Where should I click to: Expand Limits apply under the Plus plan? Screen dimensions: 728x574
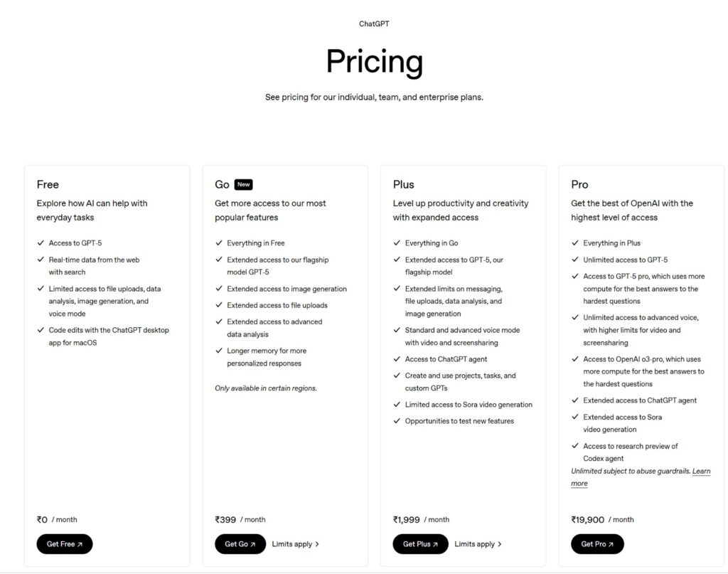478,544
